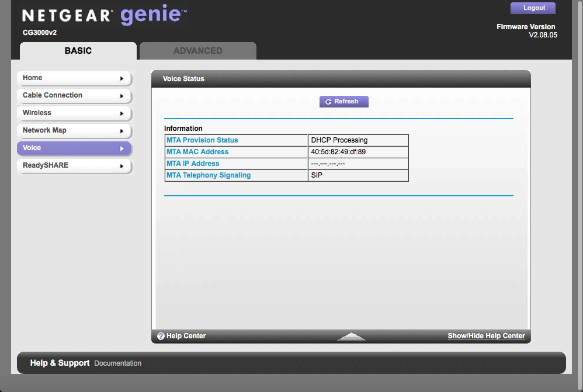Click the MTA Provision Status label
The height and width of the screenshot is (392, 583).
tap(202, 140)
